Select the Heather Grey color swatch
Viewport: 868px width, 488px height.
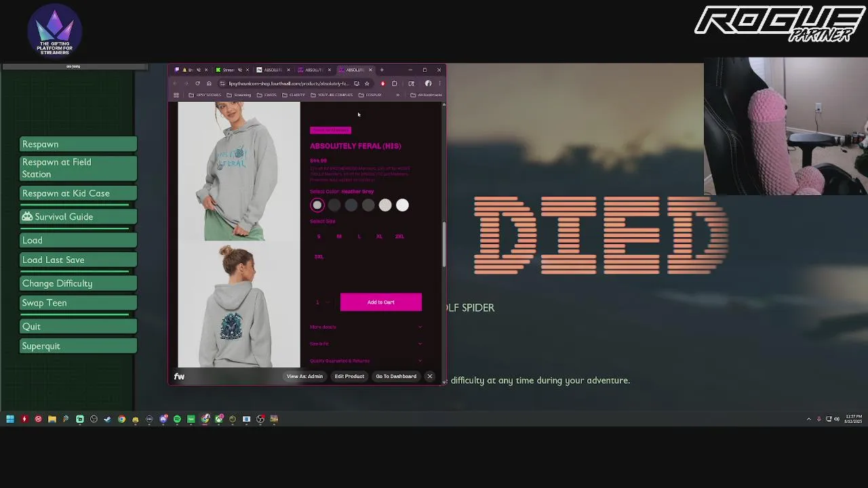(317, 205)
